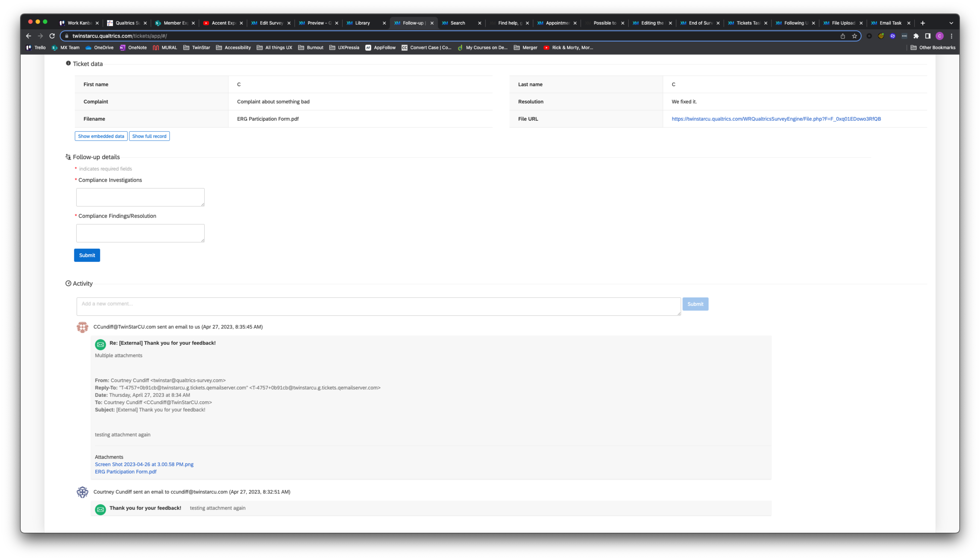Expand the Accessibility bookmarks folder
Screen dimensions: 980x560
[233, 47]
